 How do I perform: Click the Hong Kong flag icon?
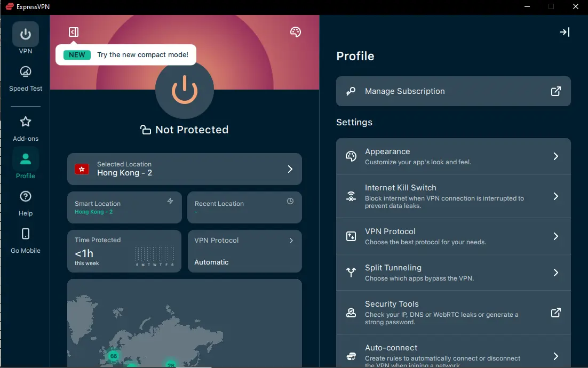point(82,169)
